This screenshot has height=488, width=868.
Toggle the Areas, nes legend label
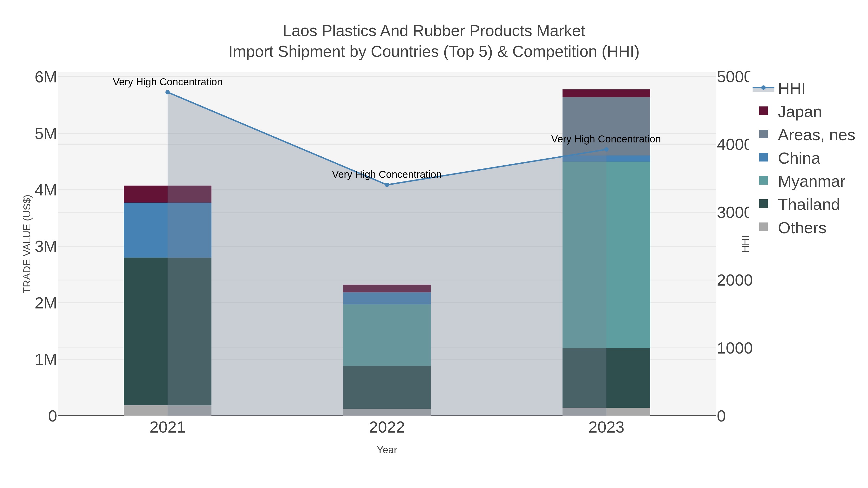point(816,135)
